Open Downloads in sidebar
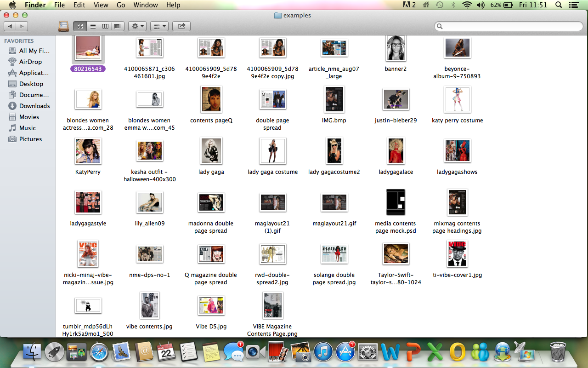 pyautogui.click(x=28, y=106)
